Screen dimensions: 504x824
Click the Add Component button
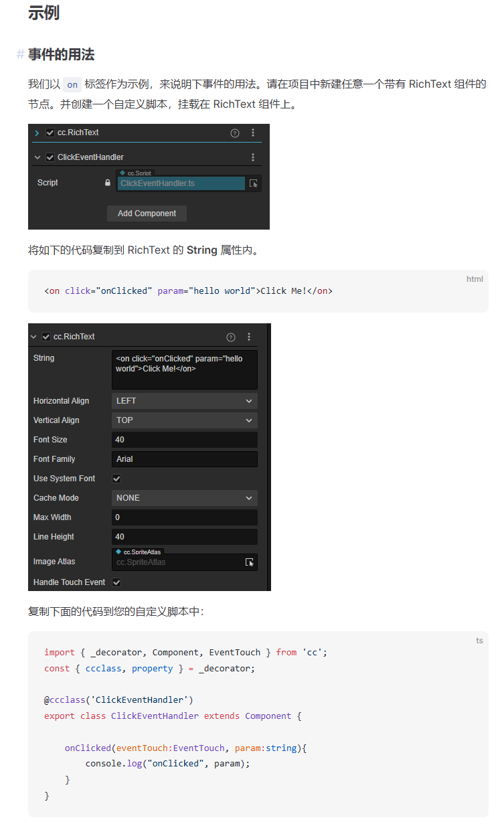[147, 214]
